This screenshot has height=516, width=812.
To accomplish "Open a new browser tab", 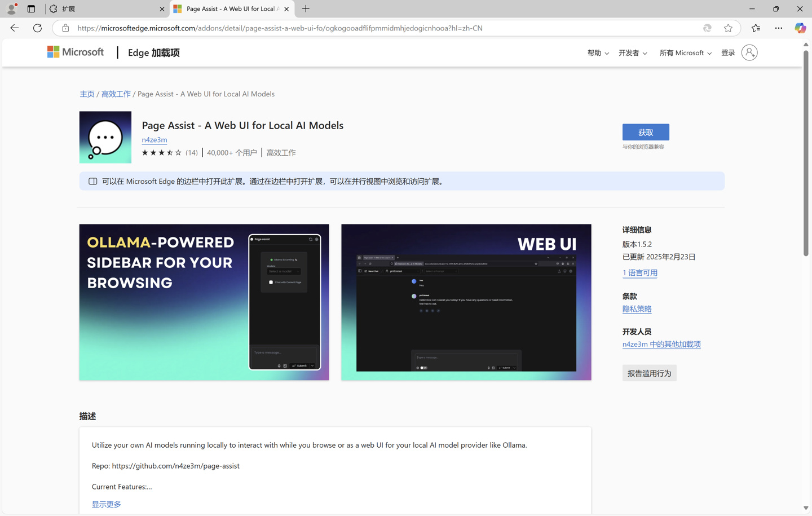I will coord(306,9).
